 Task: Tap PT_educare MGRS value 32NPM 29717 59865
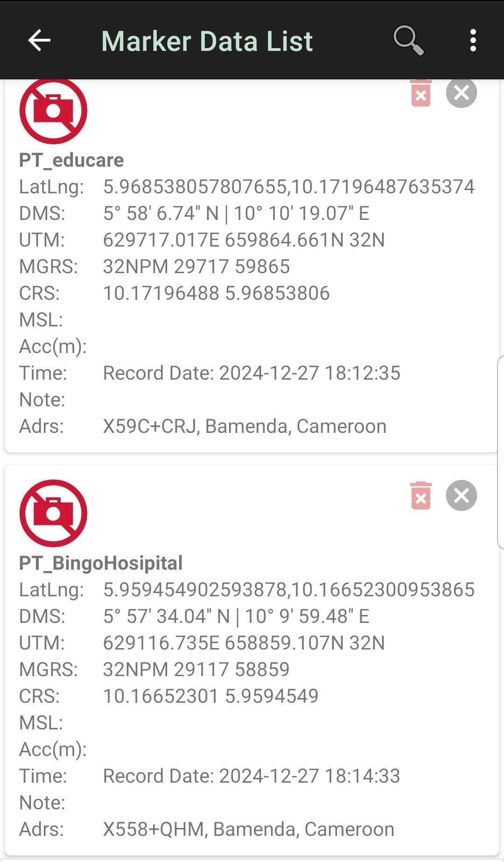pyautogui.click(x=196, y=267)
